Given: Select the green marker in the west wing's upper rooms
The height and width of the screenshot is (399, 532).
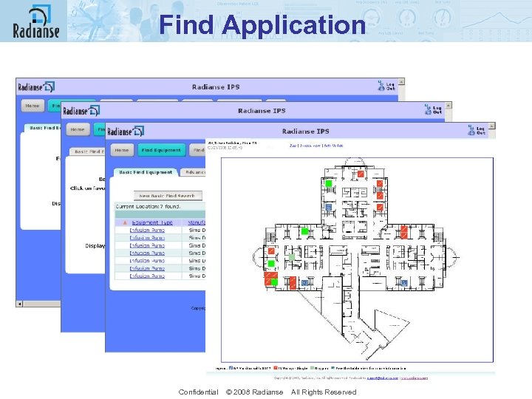Looking at the screenshot, I should tap(304, 231).
